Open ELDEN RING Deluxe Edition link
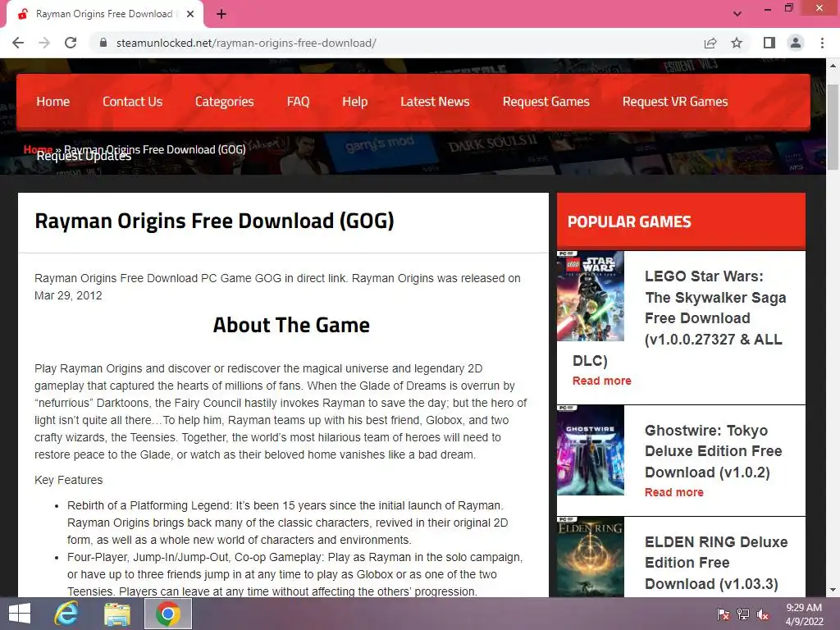The height and width of the screenshot is (630, 840). point(716,563)
